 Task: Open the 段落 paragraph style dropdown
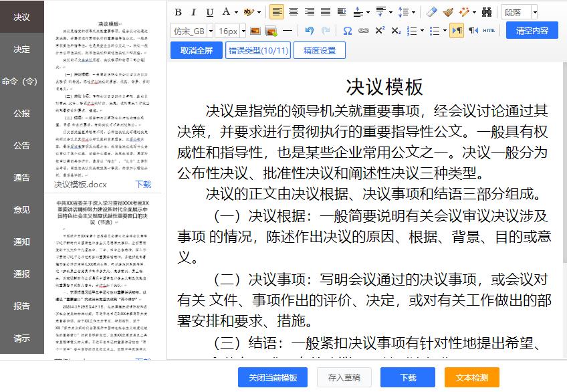point(520,12)
